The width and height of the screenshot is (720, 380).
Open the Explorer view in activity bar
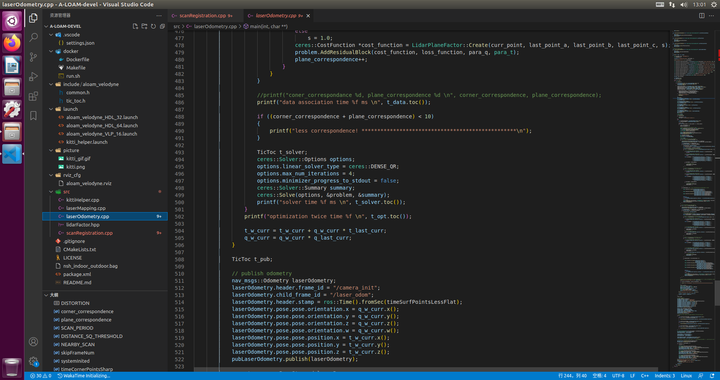[33, 18]
